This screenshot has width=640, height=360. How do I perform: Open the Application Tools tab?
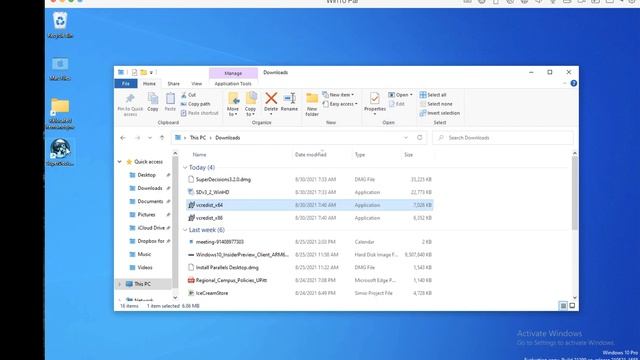pos(233,84)
